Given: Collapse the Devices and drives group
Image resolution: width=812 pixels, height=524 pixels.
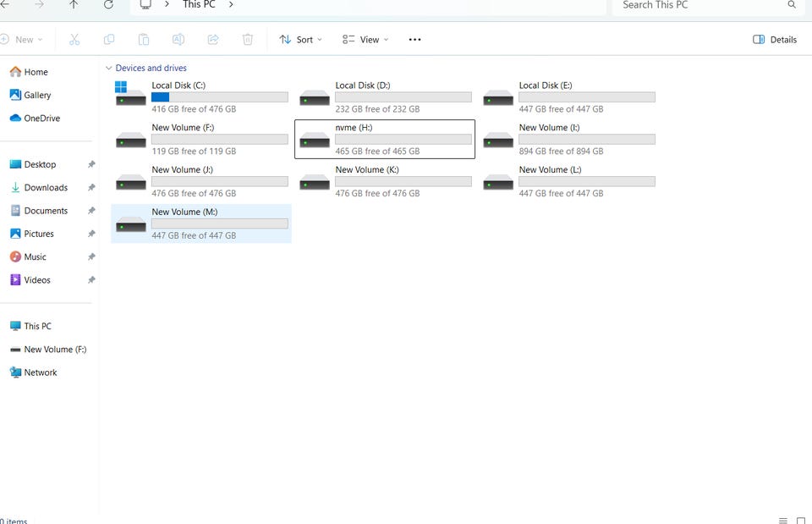Looking at the screenshot, I should coord(108,68).
